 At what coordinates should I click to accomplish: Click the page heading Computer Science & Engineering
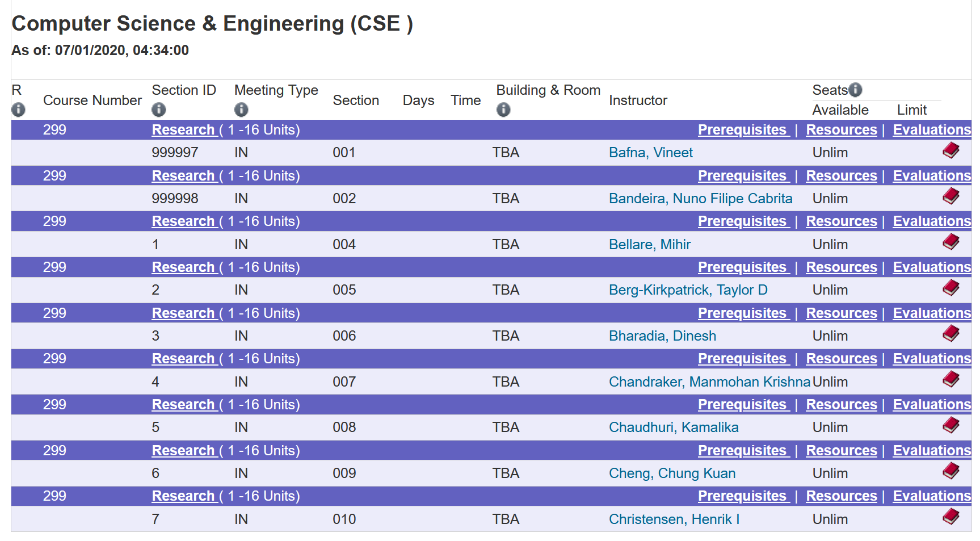click(212, 24)
